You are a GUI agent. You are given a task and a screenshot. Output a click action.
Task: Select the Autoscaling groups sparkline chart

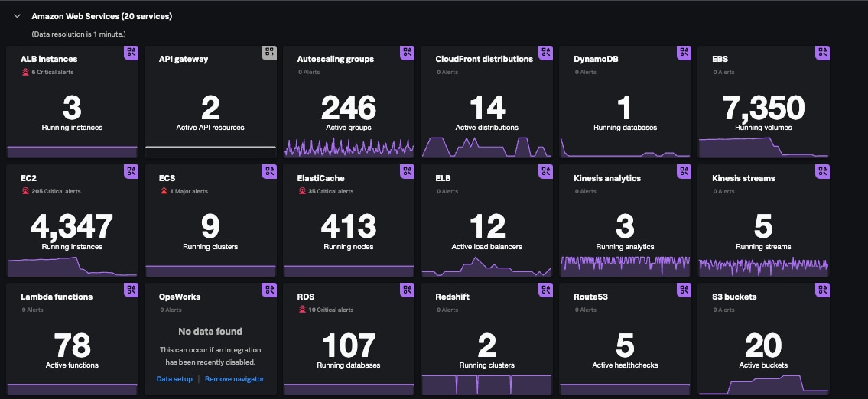349,148
